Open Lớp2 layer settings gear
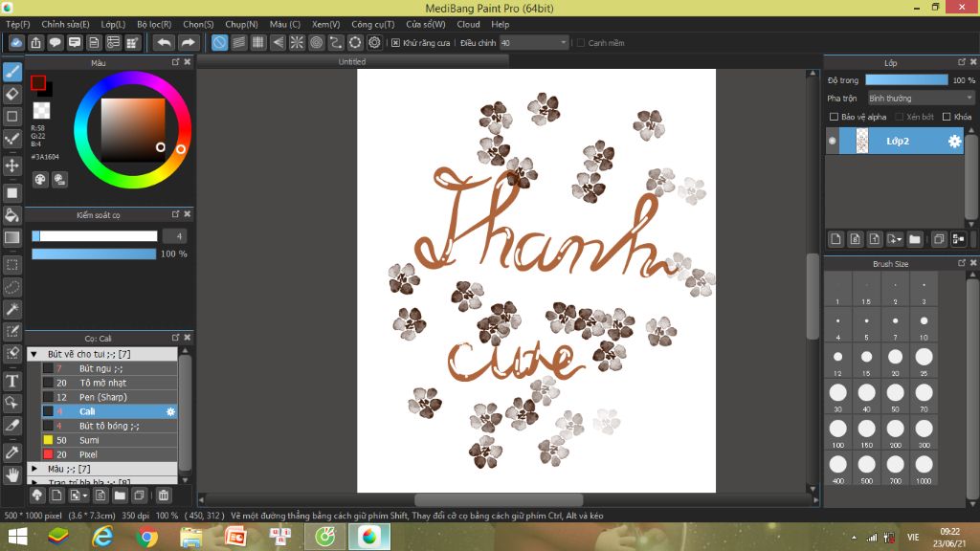Screen dimensions: 980x551 pyautogui.click(x=954, y=142)
